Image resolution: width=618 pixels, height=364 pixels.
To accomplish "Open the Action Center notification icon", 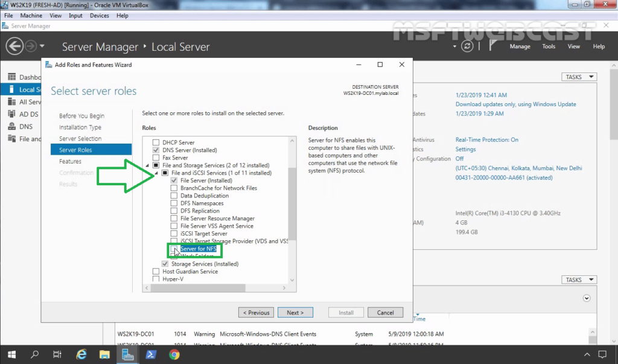I will point(602,354).
